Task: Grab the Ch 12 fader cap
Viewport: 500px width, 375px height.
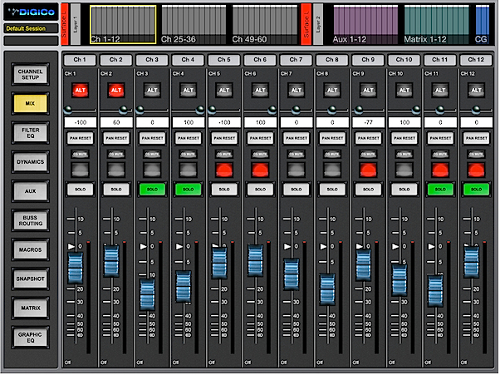Action: (x=471, y=262)
